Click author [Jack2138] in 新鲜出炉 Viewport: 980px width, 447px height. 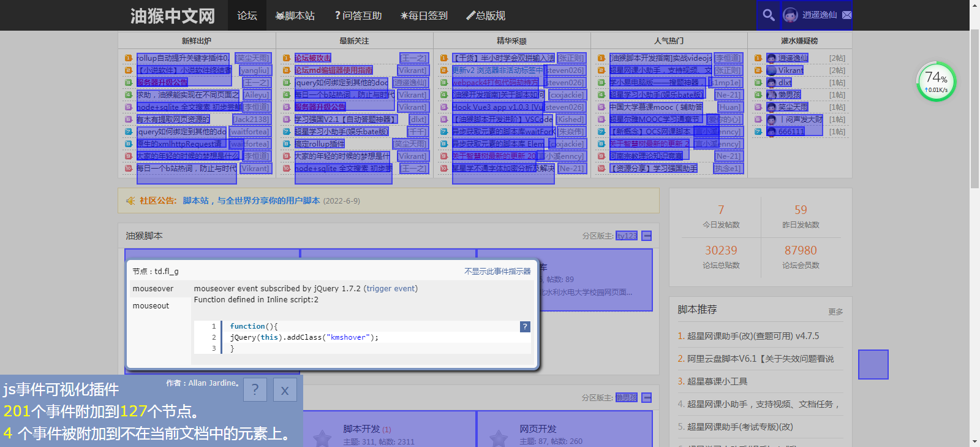coord(251,119)
